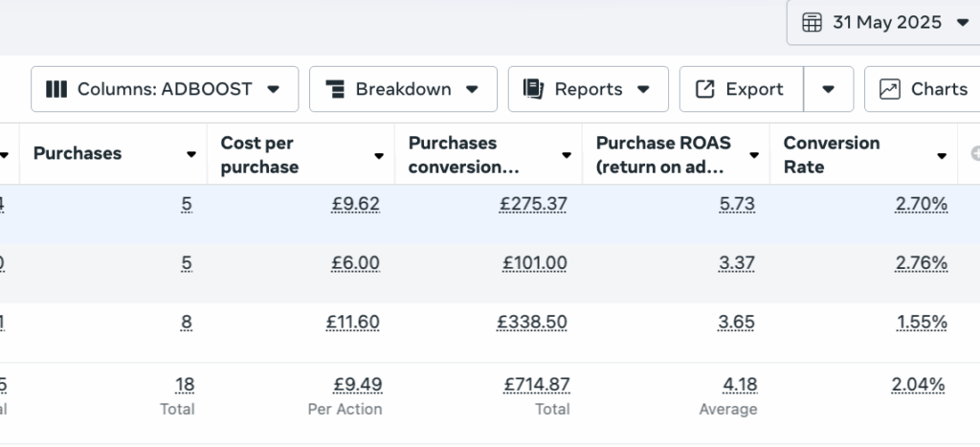Open the Conversion Rate column arrow
Screen dimensions: 980x447
pos(943,155)
